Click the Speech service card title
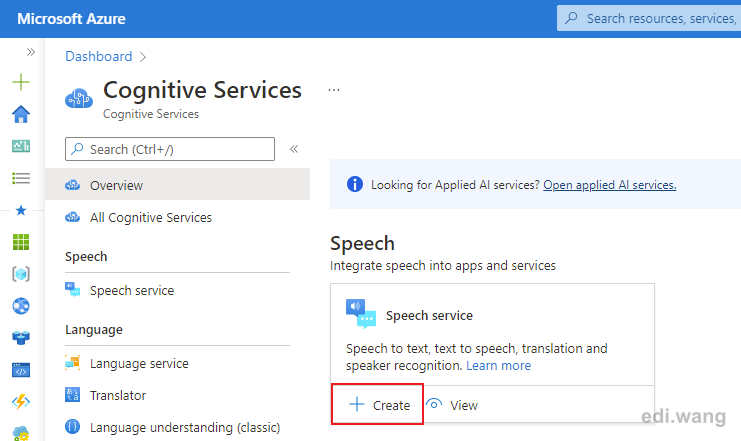Viewport: 741px width, 441px height. [x=429, y=315]
